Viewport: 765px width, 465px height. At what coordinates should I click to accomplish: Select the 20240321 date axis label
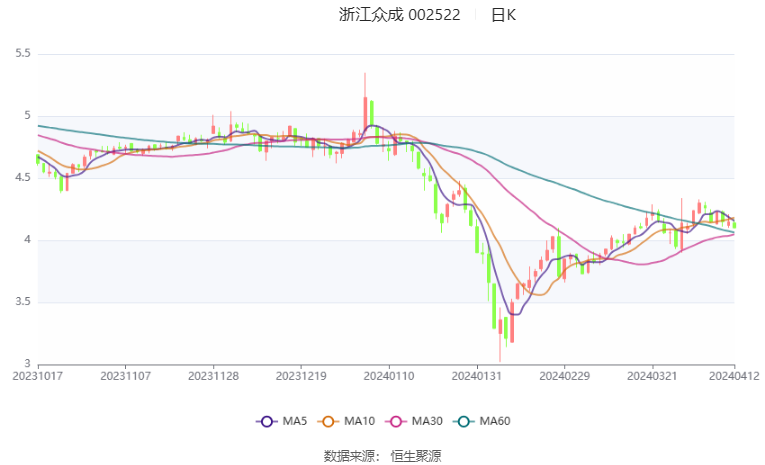tap(652, 376)
